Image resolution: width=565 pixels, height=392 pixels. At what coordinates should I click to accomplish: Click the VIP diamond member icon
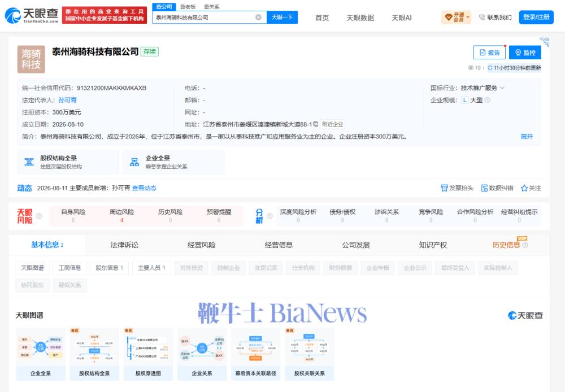(449, 17)
